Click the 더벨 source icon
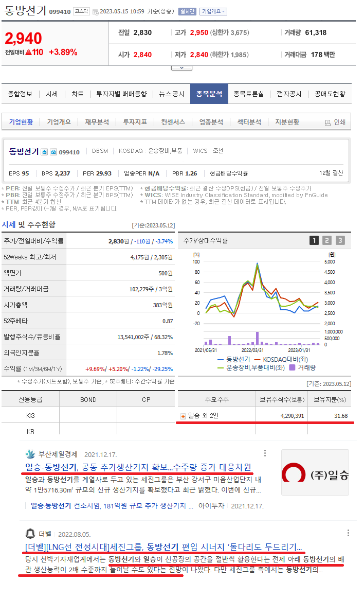The height and width of the screenshot is (599, 364). pyautogui.click(x=30, y=534)
